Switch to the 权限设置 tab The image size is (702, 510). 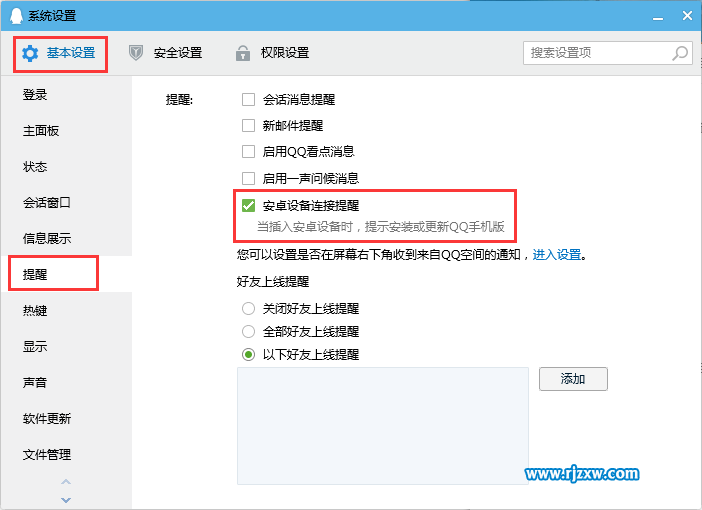pos(272,53)
